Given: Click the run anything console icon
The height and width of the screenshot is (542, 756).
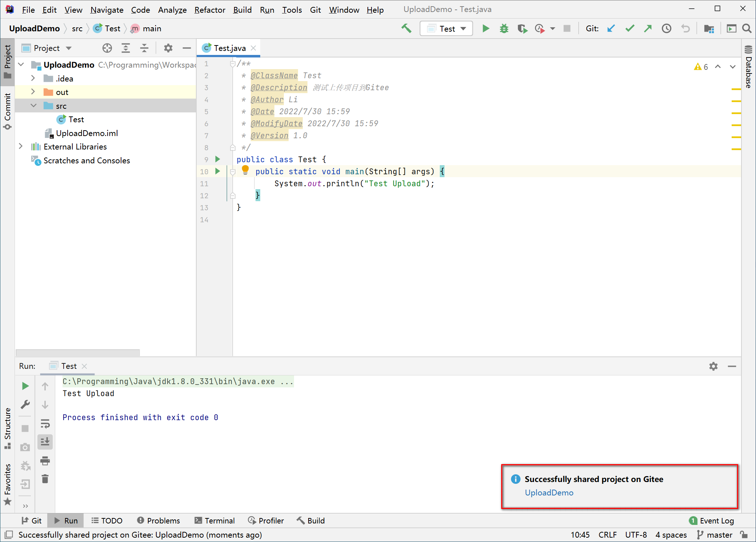Looking at the screenshot, I should 731,28.
